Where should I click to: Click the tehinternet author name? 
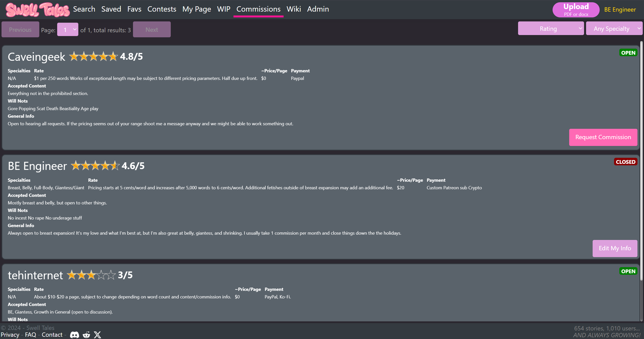35,275
